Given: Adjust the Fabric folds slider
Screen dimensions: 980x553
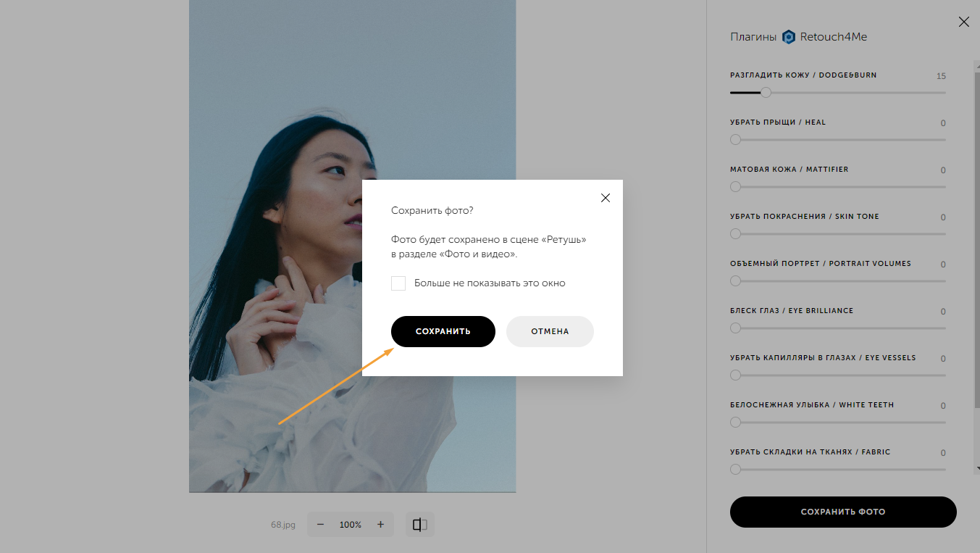Looking at the screenshot, I should tap(838, 470).
